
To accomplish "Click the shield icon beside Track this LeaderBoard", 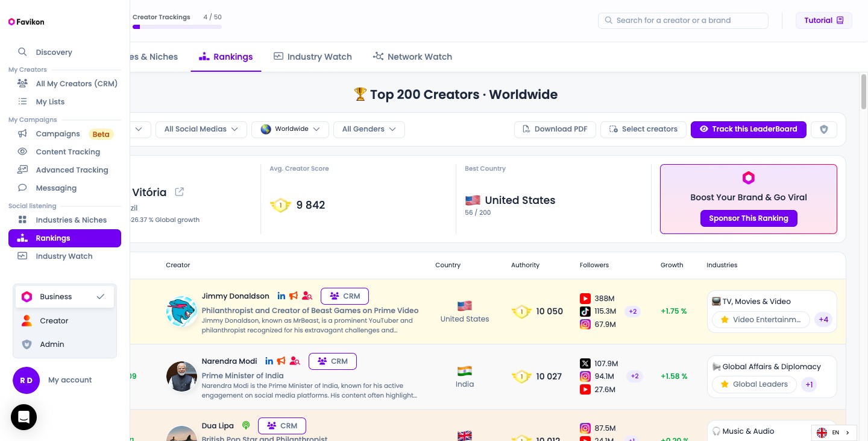I will [x=823, y=129].
